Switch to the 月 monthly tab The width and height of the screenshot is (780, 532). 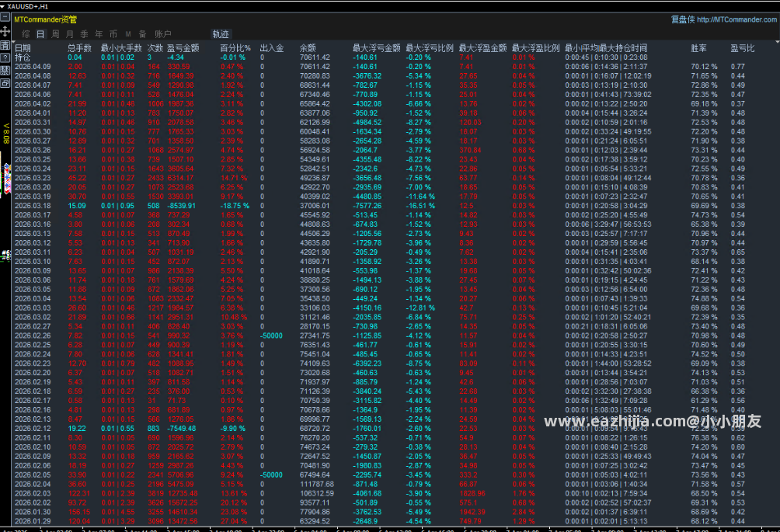click(70, 34)
